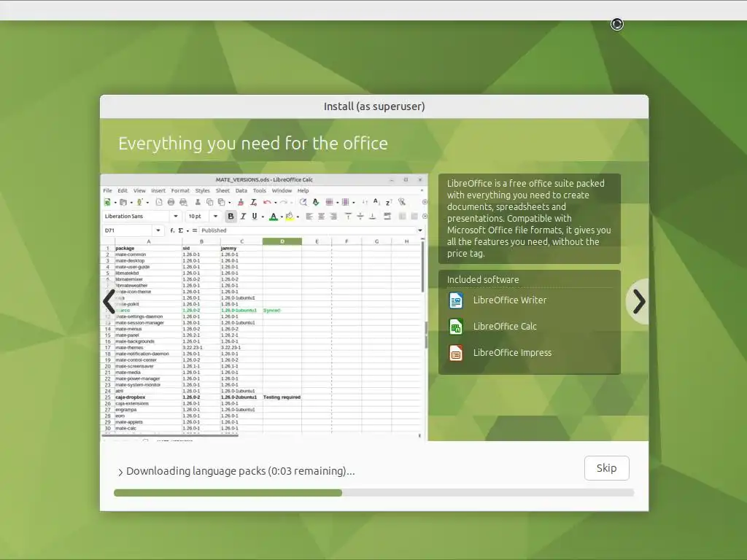Click the spreadsheet vertical scrollbar
The image size is (747, 560).
tap(422, 267)
